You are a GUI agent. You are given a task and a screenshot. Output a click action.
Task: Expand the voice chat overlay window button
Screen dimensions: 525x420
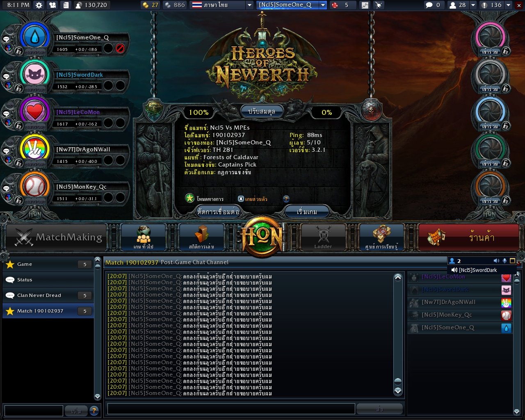(x=512, y=261)
